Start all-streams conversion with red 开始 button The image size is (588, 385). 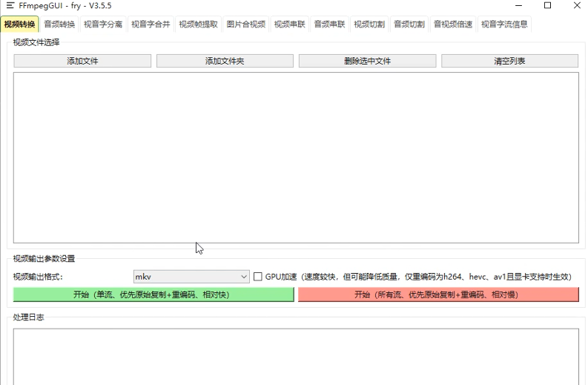pos(438,294)
